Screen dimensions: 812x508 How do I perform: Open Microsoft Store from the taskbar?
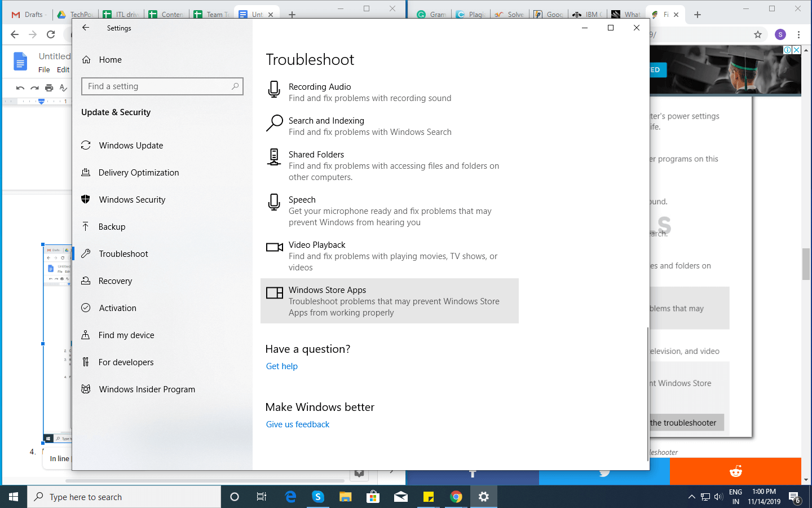pyautogui.click(x=373, y=497)
